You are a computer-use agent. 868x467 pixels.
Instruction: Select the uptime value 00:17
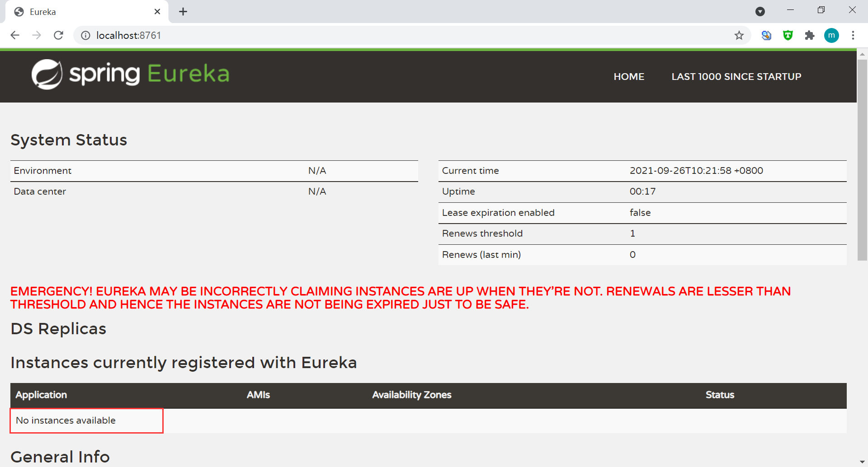(642, 191)
